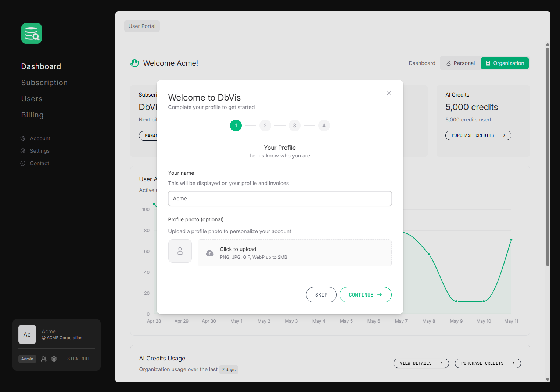Click the gear icon beside Sign Out
This screenshot has width=560, height=392.
pos(54,359)
